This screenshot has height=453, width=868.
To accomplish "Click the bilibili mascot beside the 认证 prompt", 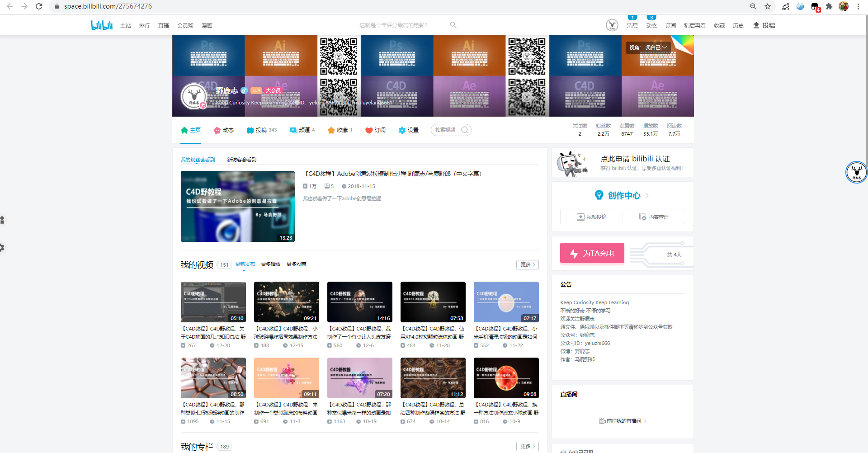I will point(572,164).
